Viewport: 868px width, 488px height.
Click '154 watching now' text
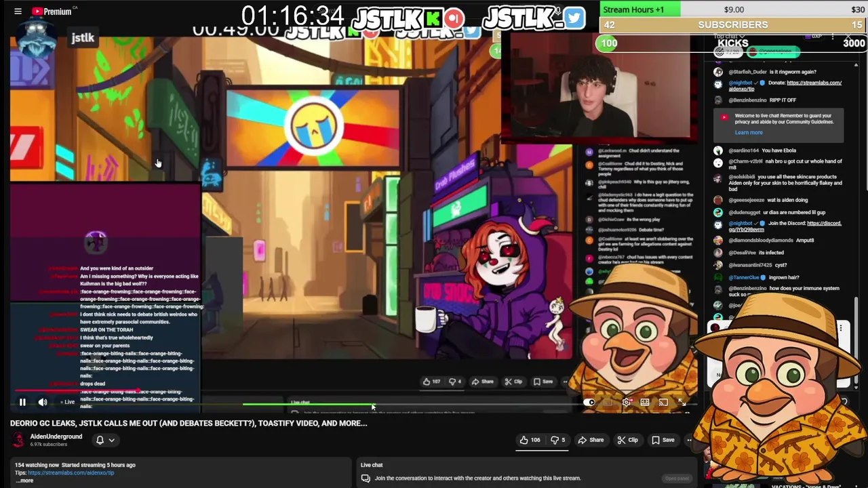(37, 465)
